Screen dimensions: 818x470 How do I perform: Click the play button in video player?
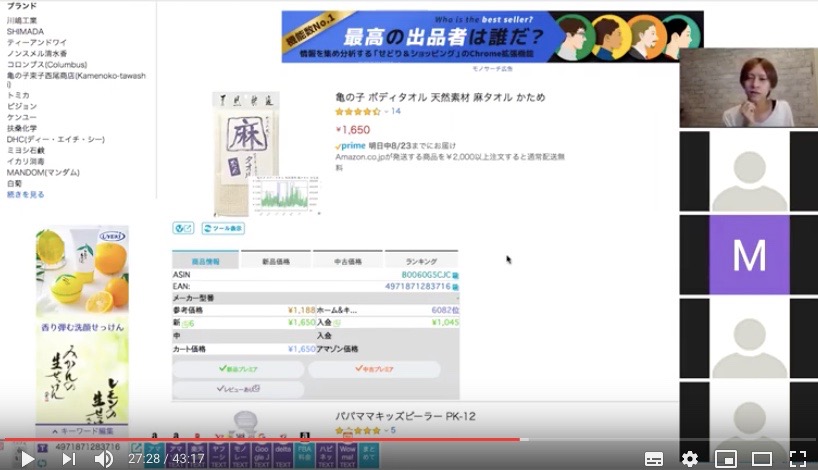(x=28, y=458)
